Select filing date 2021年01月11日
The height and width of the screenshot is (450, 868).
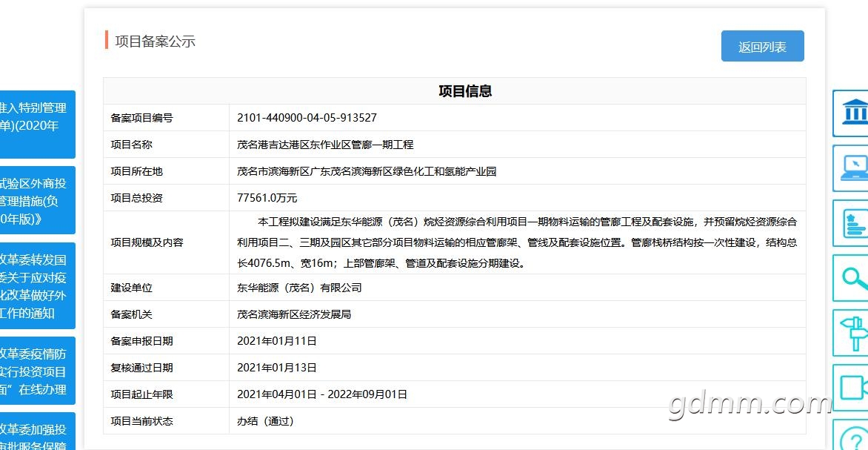(x=277, y=341)
